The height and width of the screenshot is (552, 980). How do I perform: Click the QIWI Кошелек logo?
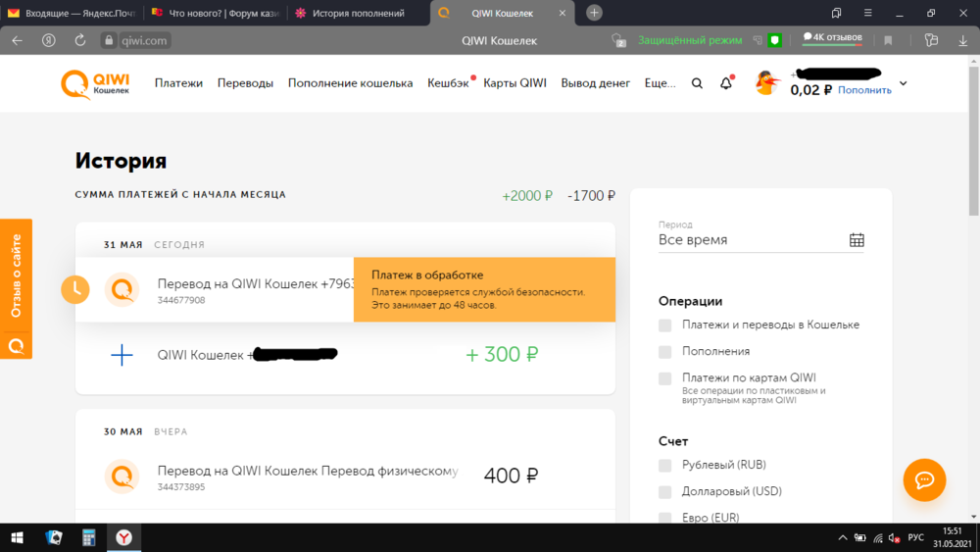95,84
